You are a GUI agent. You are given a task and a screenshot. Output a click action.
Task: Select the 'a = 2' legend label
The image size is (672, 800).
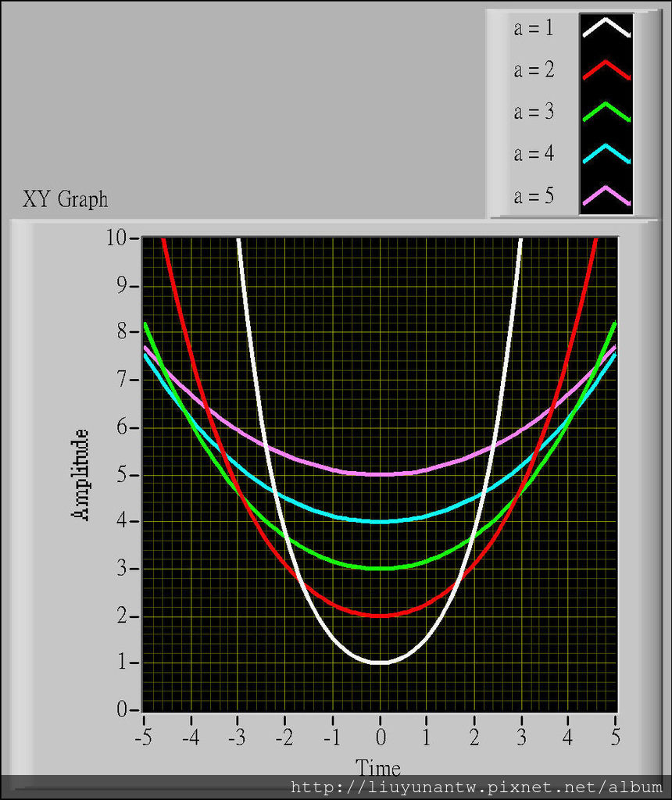[x=534, y=70]
